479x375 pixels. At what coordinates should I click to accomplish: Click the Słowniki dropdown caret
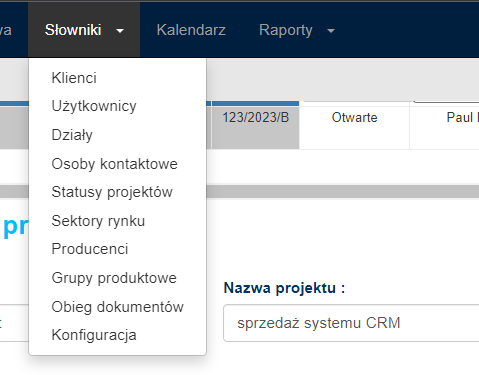coord(120,31)
